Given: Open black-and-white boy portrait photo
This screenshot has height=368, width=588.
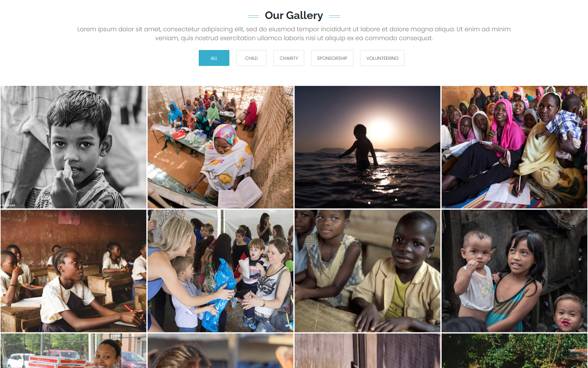Looking at the screenshot, I should click(x=73, y=147).
